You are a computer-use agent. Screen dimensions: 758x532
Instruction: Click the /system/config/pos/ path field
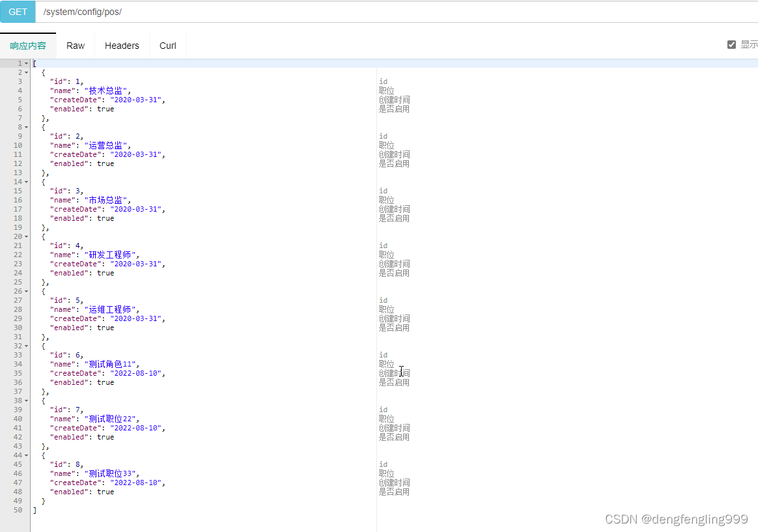(x=397, y=12)
